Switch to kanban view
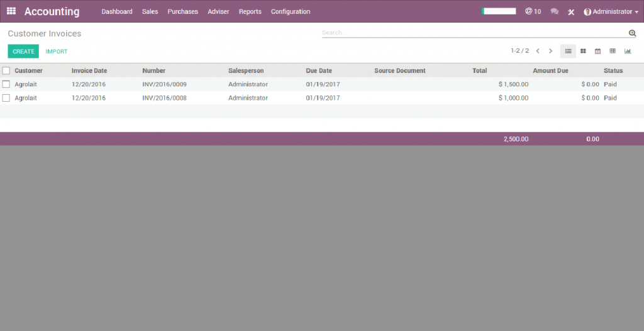Image resolution: width=644 pixels, height=331 pixels. point(583,52)
